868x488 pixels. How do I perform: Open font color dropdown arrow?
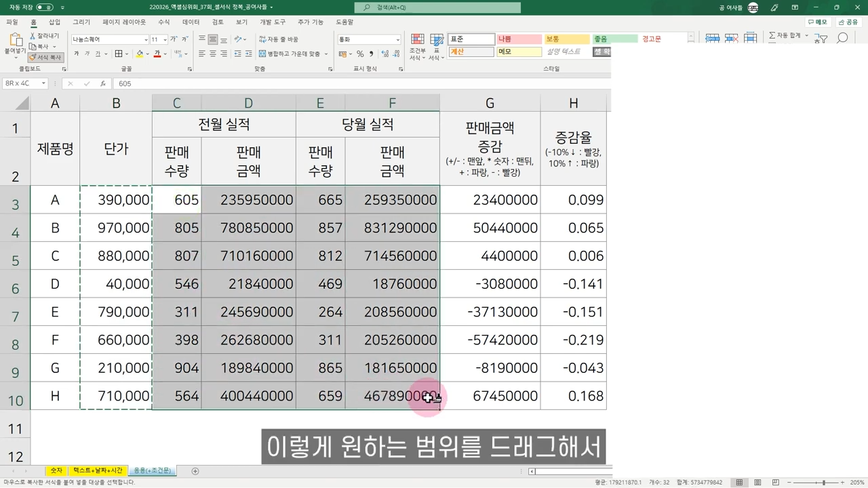(164, 54)
